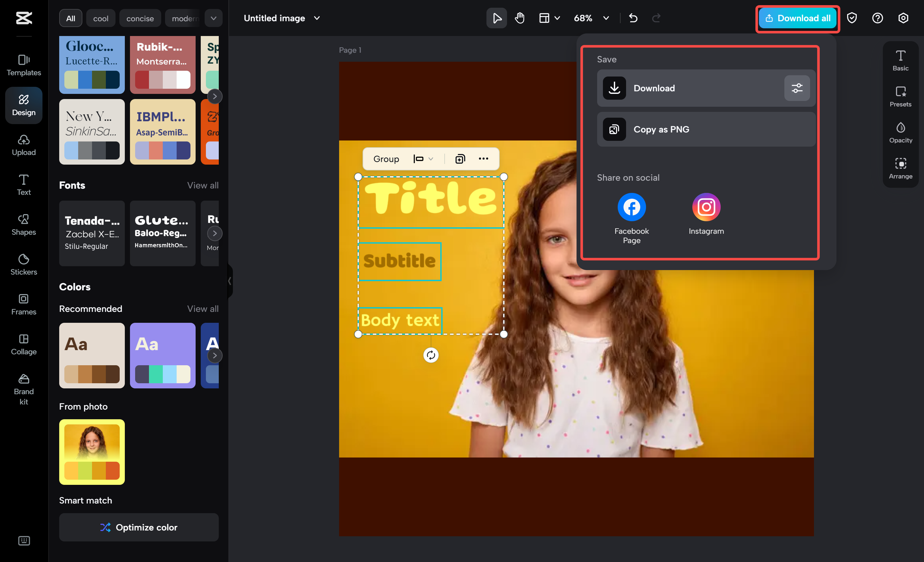Expand more style filter tags
Image resolution: width=924 pixels, height=562 pixels.
[x=213, y=18]
